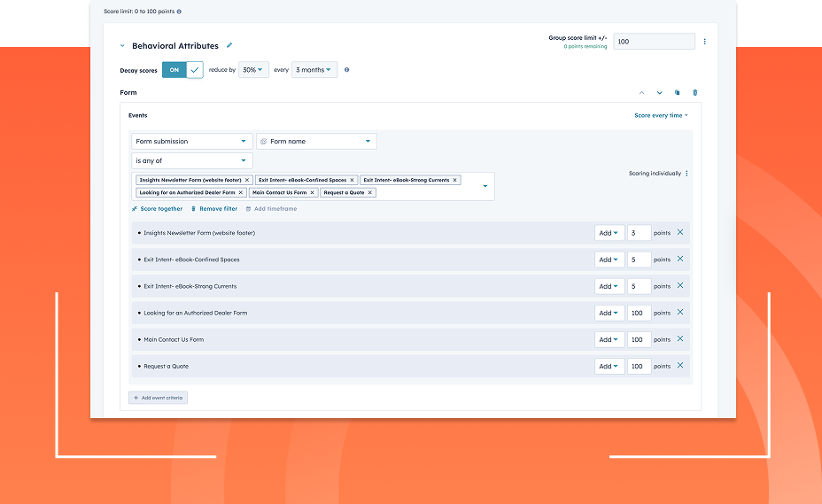Click Remove filter link
The image size is (822, 504).
213,209
